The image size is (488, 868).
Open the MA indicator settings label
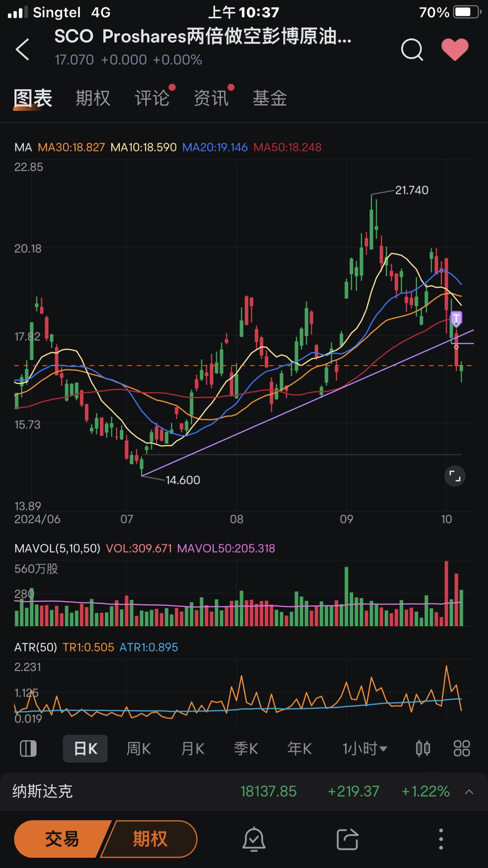click(23, 147)
